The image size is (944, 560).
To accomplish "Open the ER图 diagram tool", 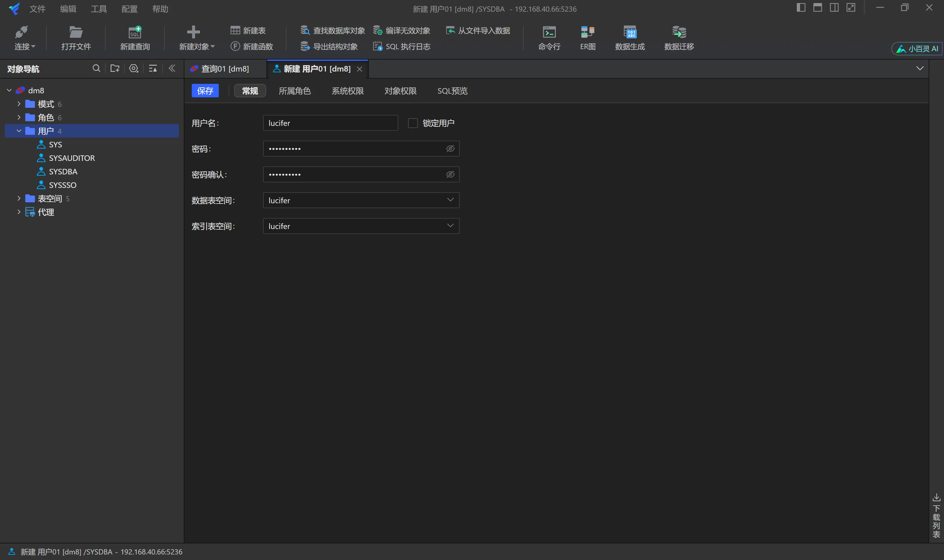I will (x=588, y=38).
